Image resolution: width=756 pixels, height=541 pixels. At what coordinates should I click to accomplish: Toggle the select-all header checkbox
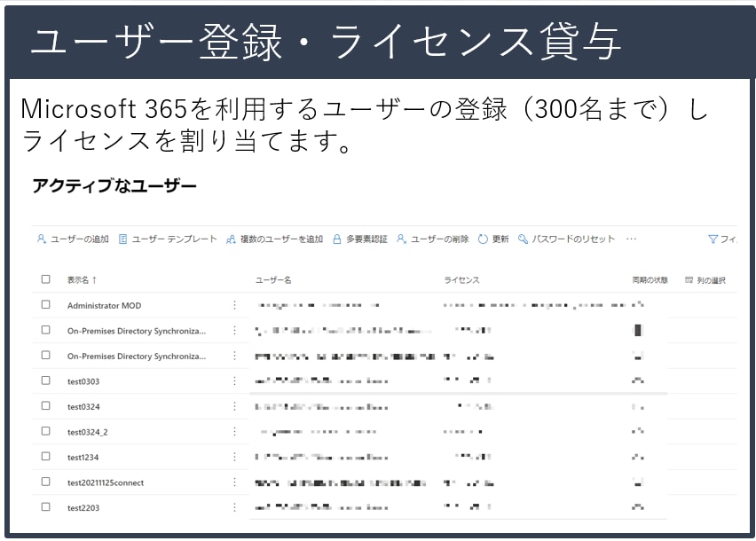(x=46, y=279)
